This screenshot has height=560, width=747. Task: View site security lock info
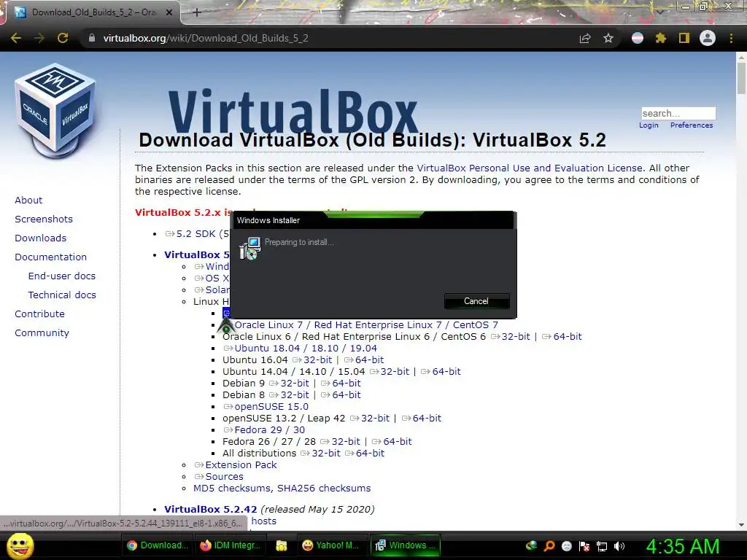92,38
